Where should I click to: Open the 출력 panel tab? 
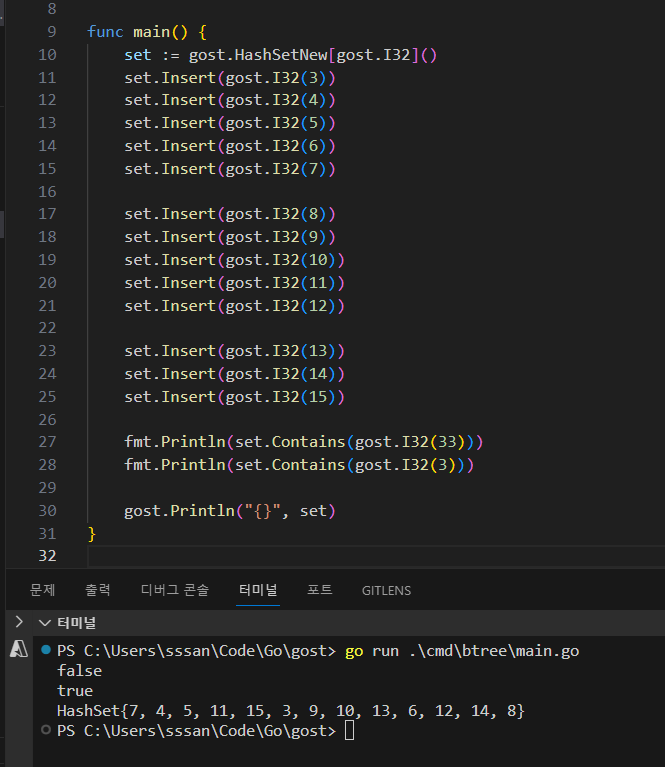[x=98, y=590]
